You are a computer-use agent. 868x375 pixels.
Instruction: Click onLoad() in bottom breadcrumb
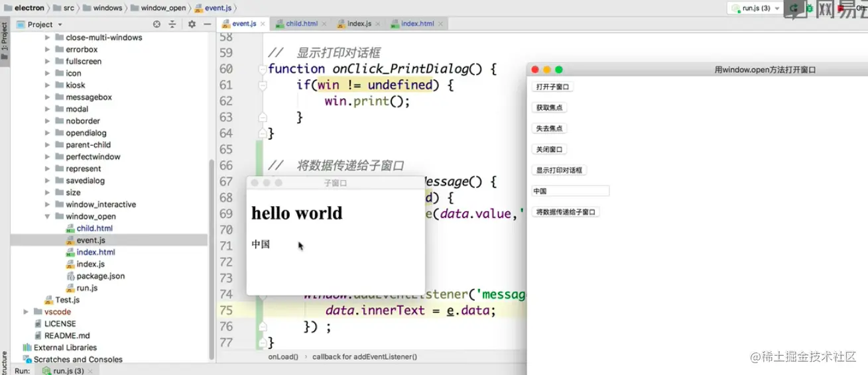(x=283, y=356)
